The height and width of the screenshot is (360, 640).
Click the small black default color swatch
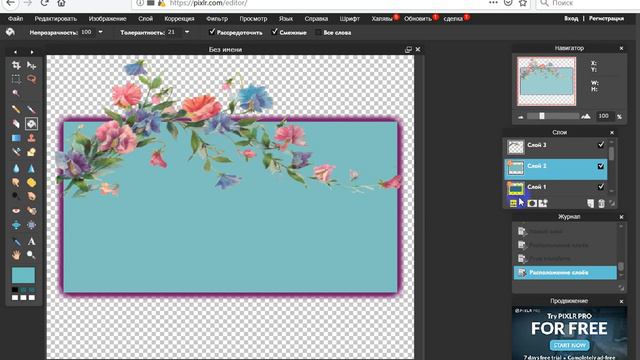coord(15,290)
